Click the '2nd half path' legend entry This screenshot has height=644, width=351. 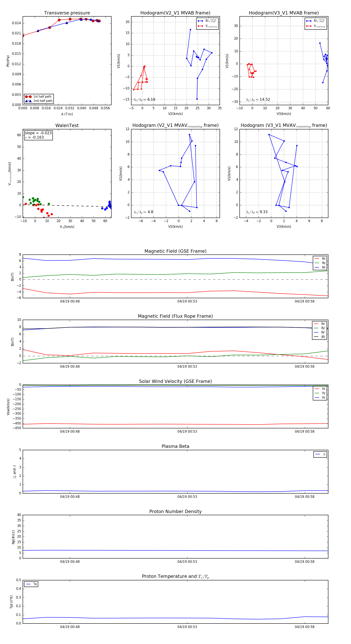[x=39, y=101]
